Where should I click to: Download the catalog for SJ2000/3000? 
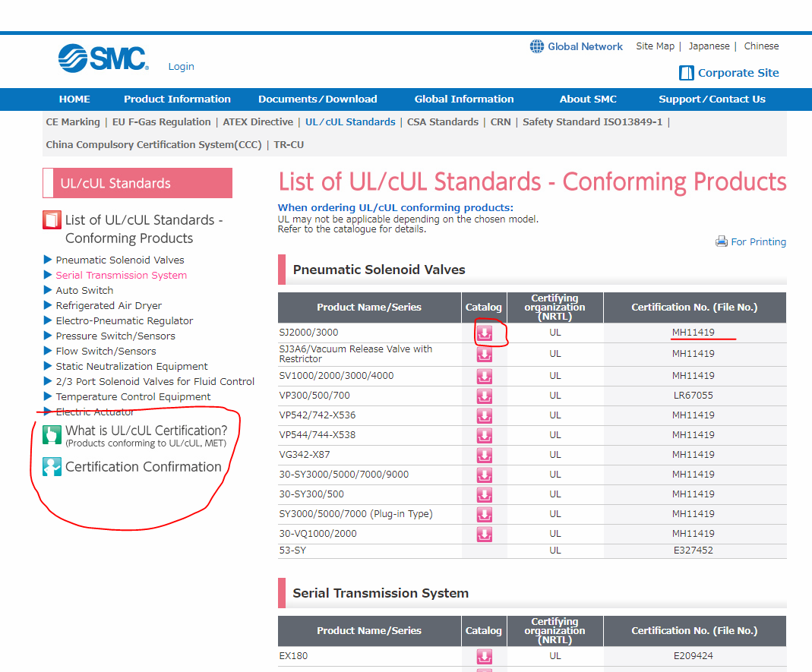tap(484, 333)
